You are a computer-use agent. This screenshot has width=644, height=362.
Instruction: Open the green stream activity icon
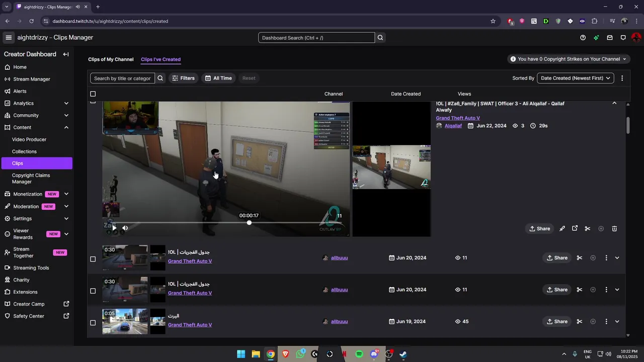[x=596, y=38]
